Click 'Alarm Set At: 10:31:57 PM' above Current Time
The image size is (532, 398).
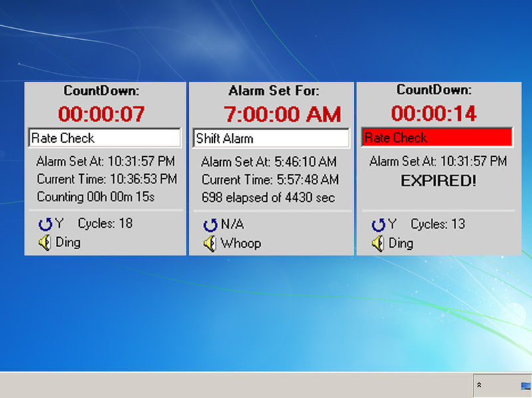(106, 161)
